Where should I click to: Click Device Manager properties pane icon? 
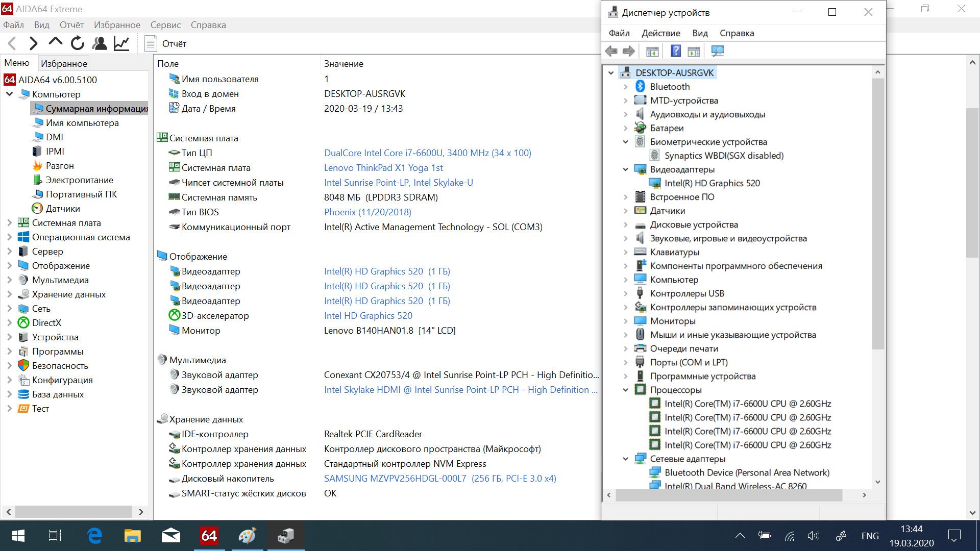click(x=694, y=51)
